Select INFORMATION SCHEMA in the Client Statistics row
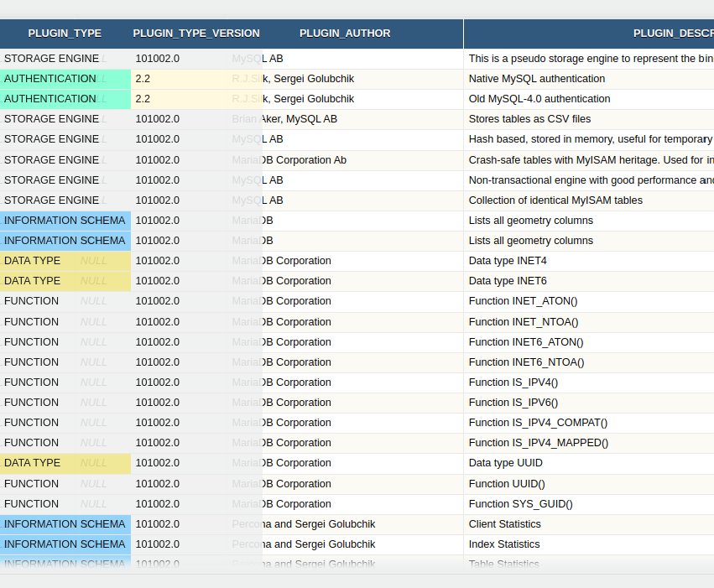The height and width of the screenshot is (588, 714). click(65, 523)
